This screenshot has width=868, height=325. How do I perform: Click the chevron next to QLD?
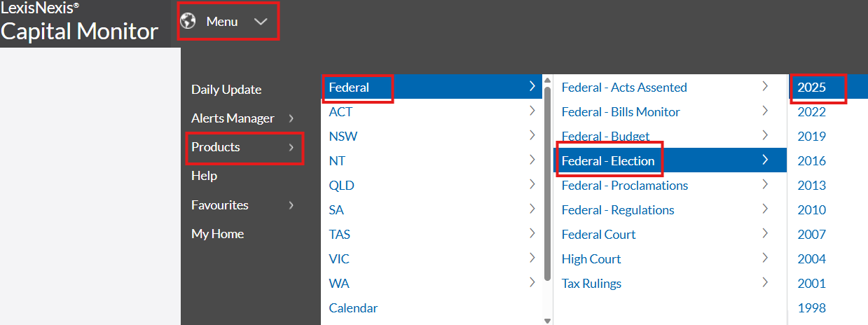pos(533,185)
